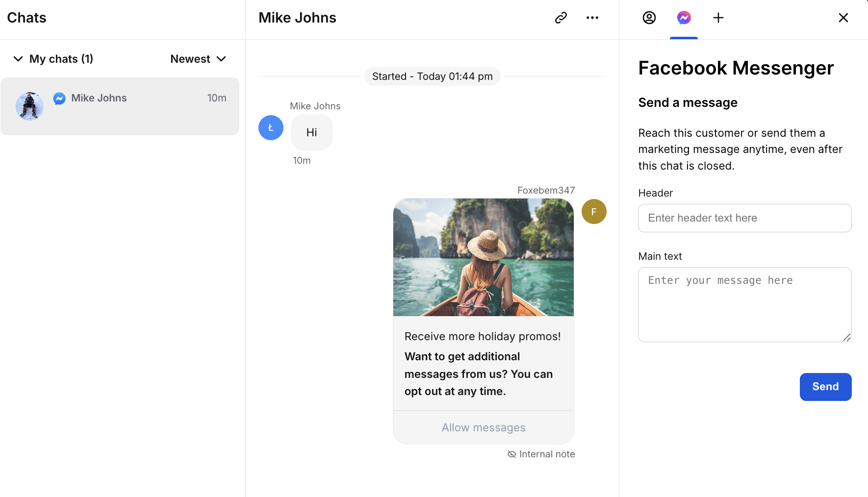
Task: Close the right details panel
Action: pos(843,18)
